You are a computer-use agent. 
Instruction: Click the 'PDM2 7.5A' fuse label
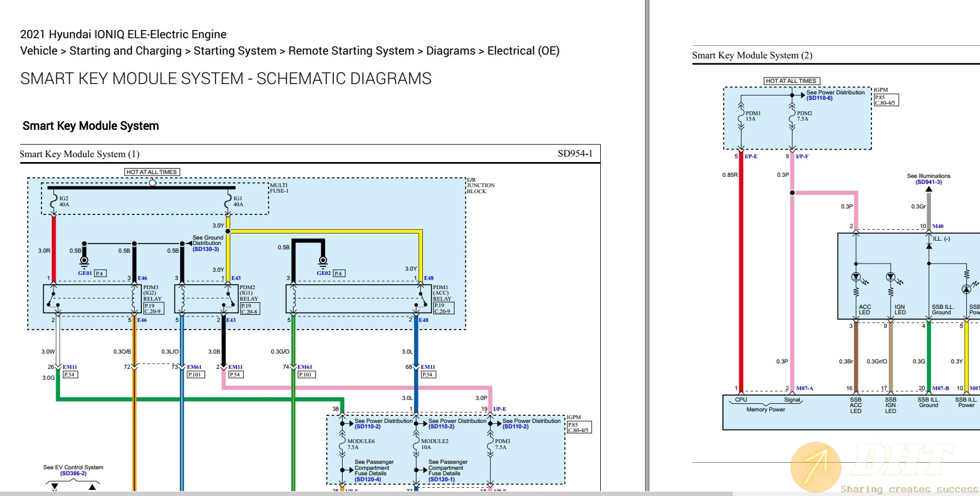coord(804,116)
